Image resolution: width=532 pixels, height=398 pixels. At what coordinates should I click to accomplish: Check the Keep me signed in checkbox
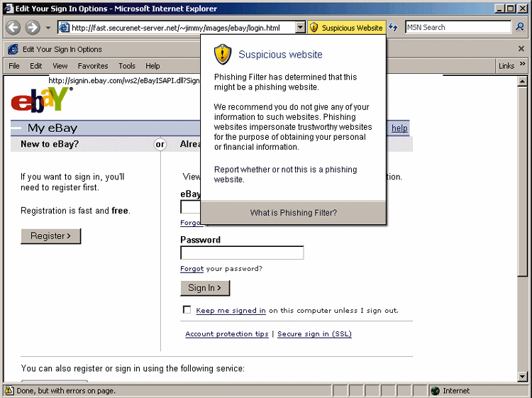[187, 309]
